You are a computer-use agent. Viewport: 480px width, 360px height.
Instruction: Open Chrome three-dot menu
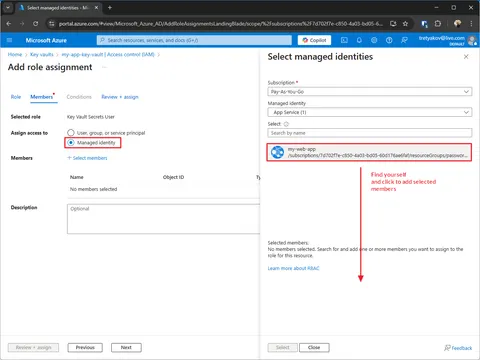471,24
